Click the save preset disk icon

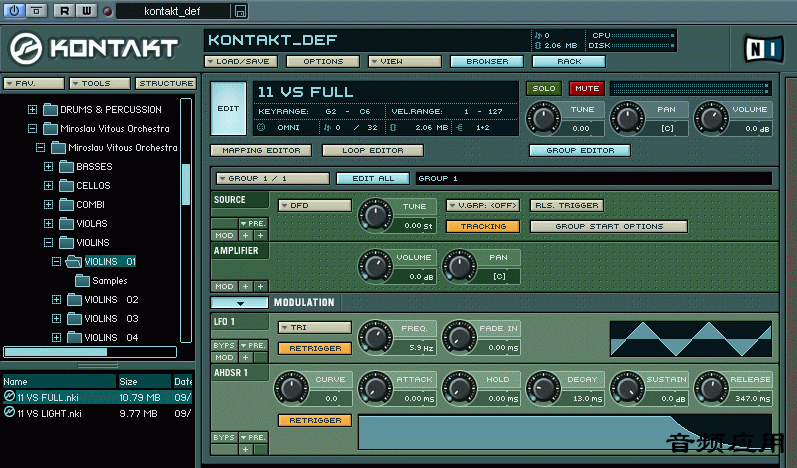240,11
